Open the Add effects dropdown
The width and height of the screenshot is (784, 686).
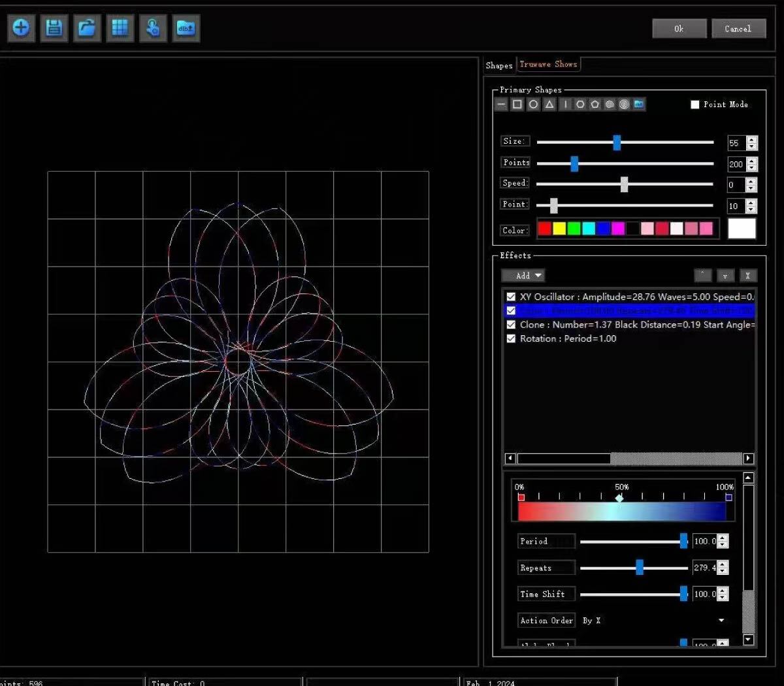pyautogui.click(x=523, y=276)
